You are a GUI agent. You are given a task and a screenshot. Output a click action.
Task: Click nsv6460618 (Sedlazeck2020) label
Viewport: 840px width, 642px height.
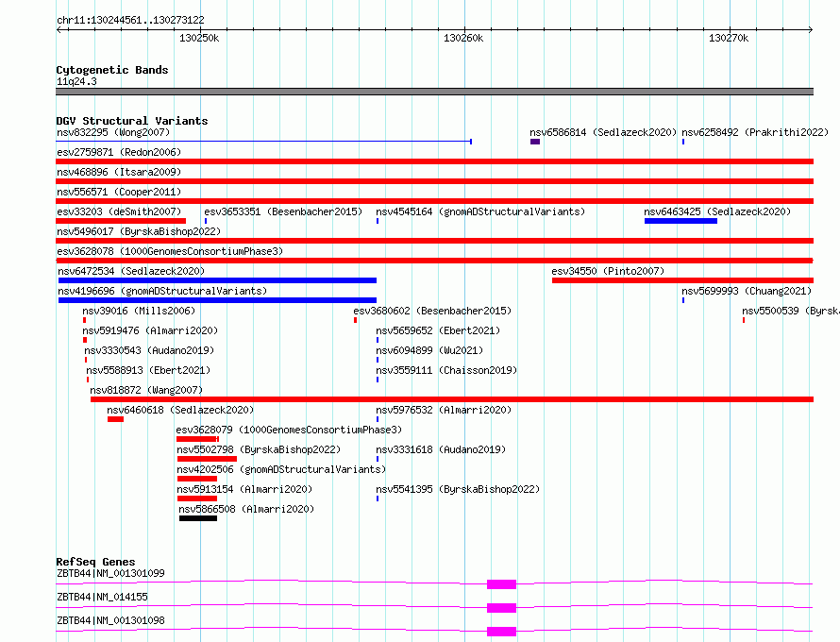tap(180, 410)
